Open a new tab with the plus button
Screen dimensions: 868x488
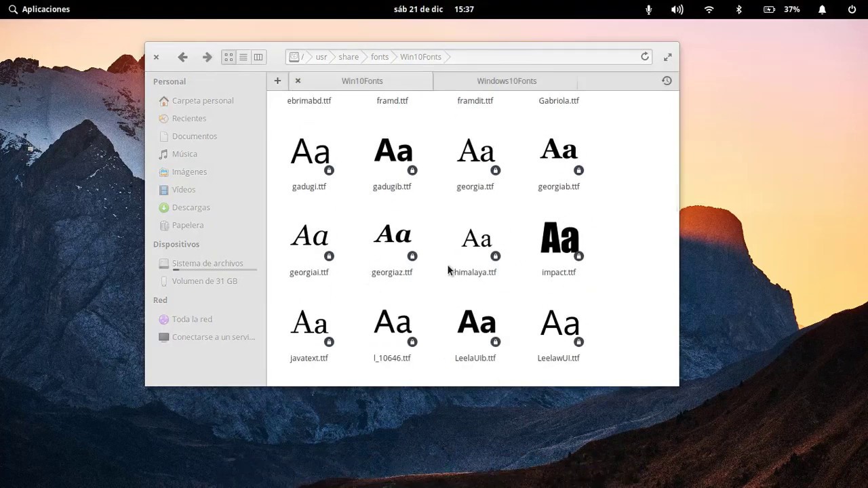pos(277,81)
